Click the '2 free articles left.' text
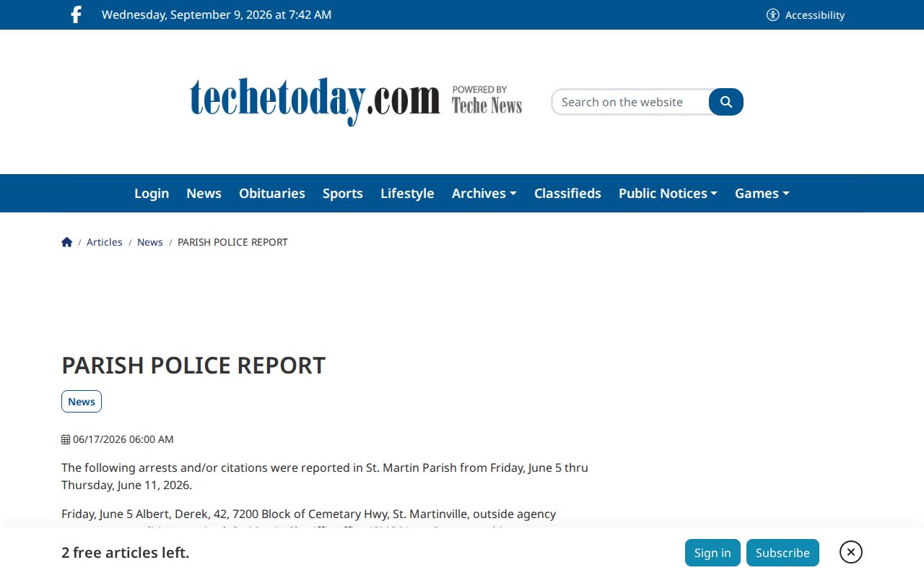This screenshot has width=924, height=578. tap(126, 553)
